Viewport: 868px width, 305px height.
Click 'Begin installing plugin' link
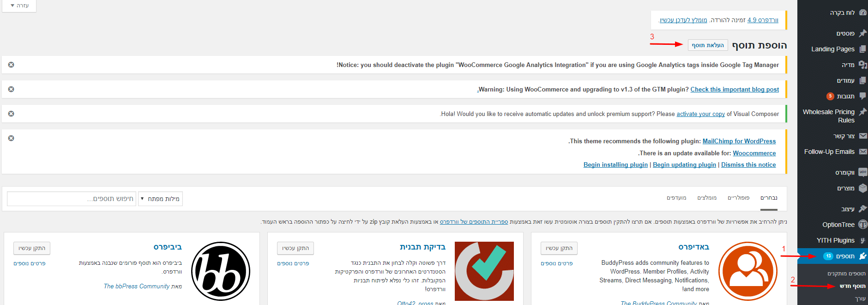click(x=615, y=165)
